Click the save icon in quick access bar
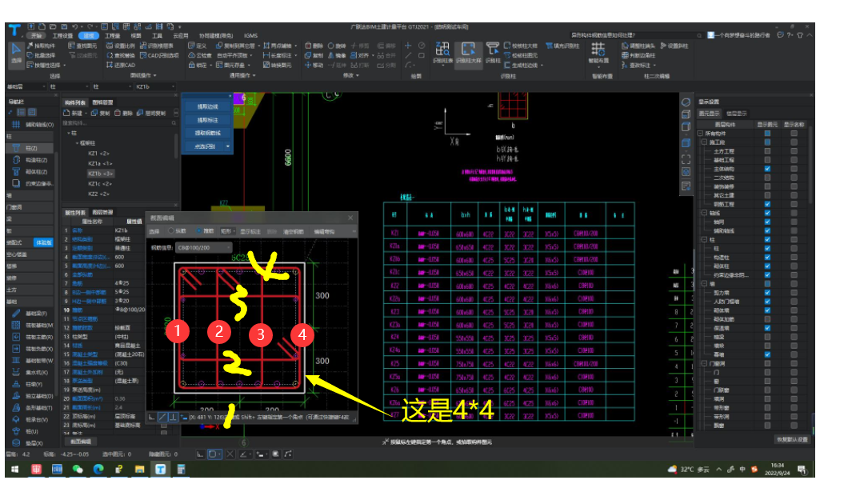The image size is (852, 504). (64, 26)
